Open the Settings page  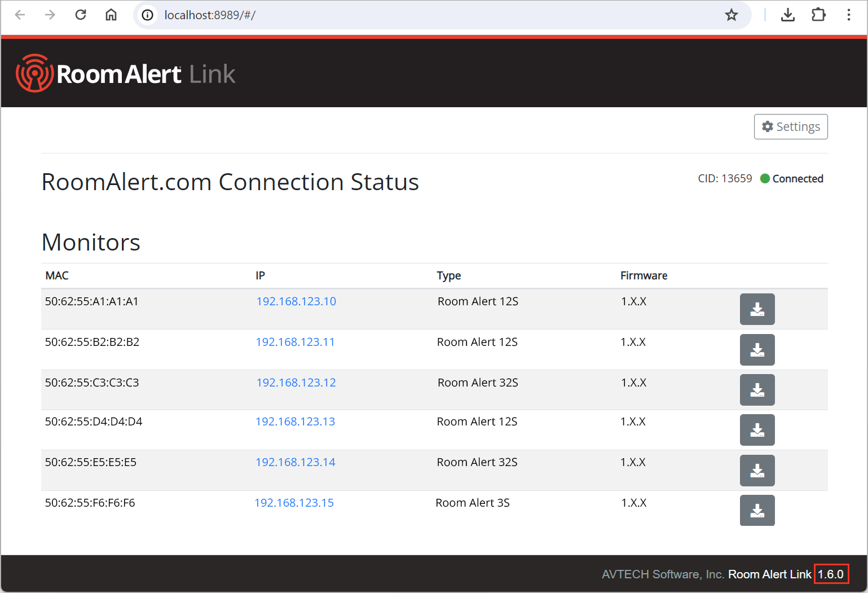coord(790,126)
